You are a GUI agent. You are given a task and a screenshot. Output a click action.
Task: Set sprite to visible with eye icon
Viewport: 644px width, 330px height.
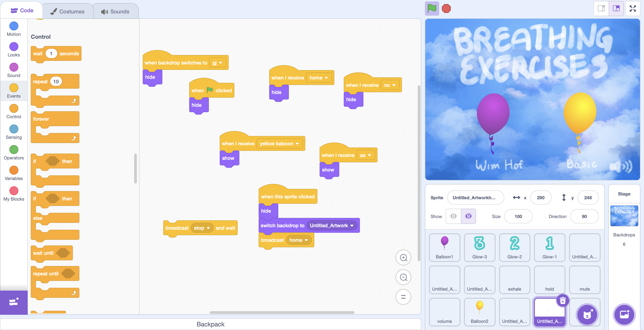coord(453,216)
